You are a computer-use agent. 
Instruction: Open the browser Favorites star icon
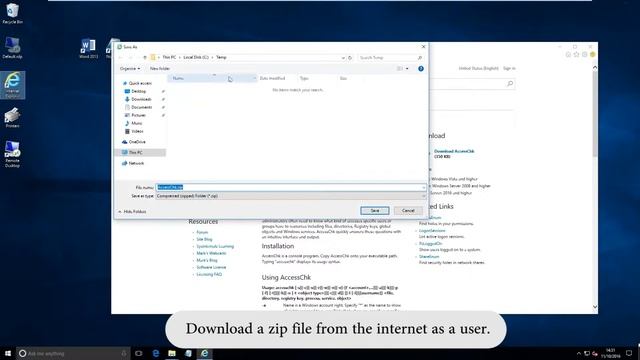(x=576, y=54)
